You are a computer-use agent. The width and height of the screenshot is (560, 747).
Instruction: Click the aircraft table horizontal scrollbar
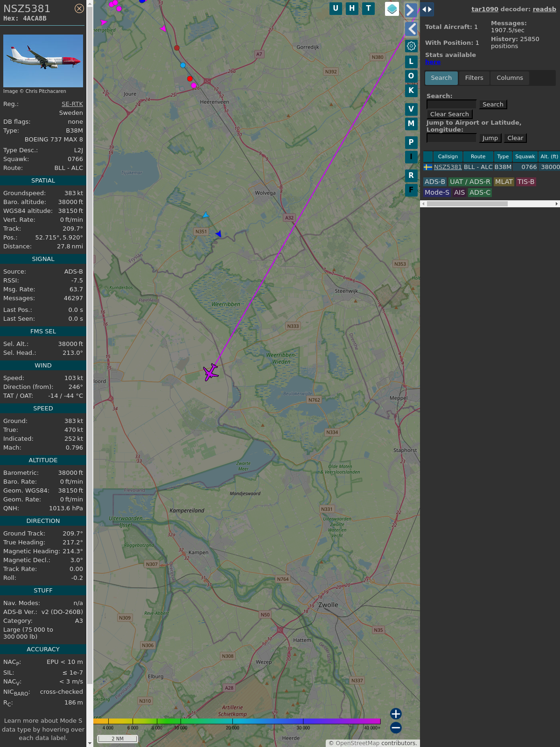tap(467, 204)
